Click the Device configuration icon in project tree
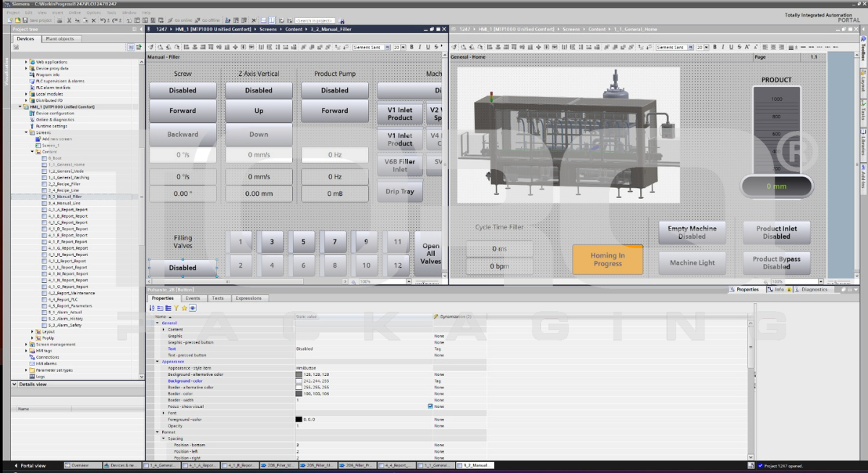The width and height of the screenshot is (868, 473). pos(32,114)
